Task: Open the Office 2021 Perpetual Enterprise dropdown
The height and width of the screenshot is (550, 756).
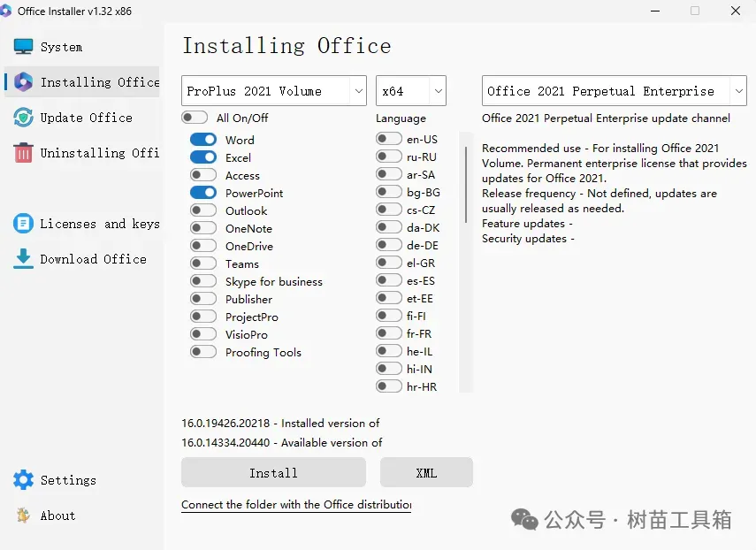Action: [x=615, y=90]
